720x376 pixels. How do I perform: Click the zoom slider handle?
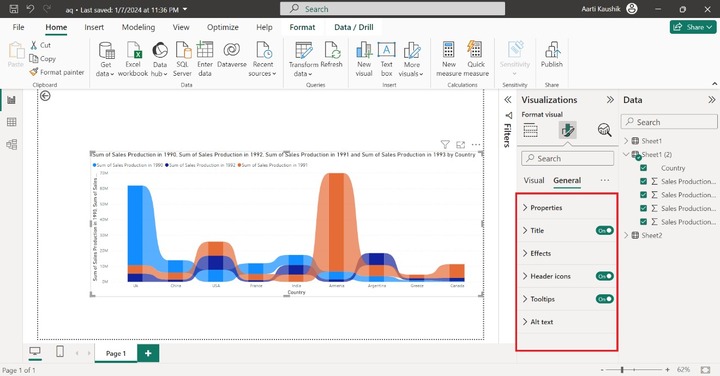tap(622, 369)
